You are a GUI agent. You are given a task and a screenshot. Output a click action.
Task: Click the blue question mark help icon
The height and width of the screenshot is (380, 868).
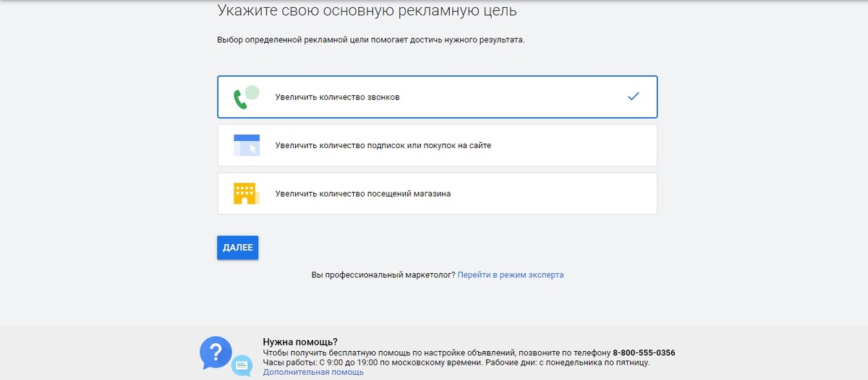coord(216,353)
